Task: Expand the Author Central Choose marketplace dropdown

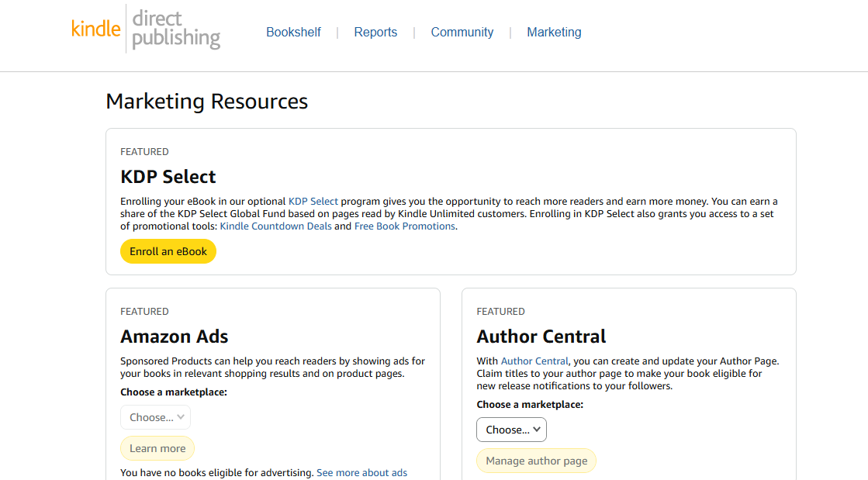Action: [511, 430]
